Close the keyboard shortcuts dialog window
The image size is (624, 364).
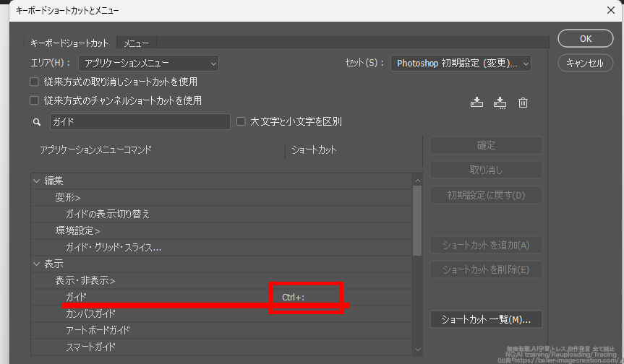610,10
